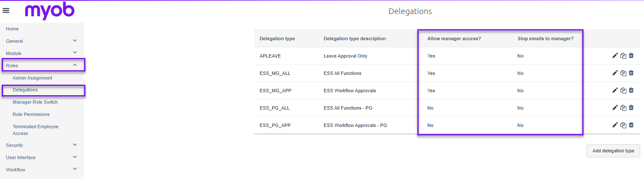Click the Roles sidebar label

tap(12, 66)
